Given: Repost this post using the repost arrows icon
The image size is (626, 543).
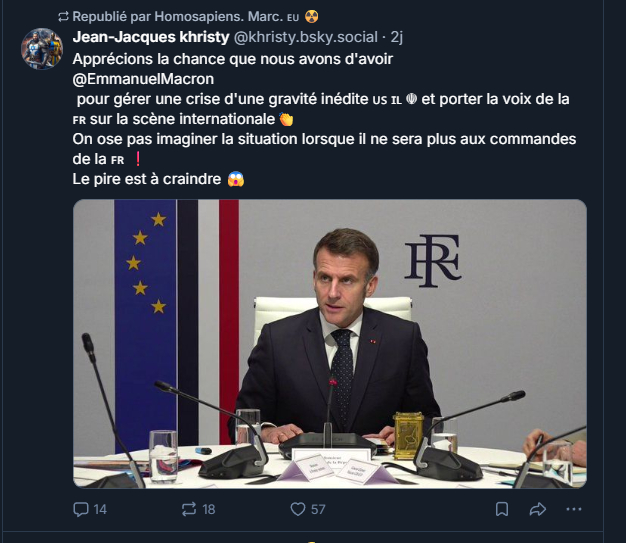Looking at the screenshot, I should (x=188, y=509).
